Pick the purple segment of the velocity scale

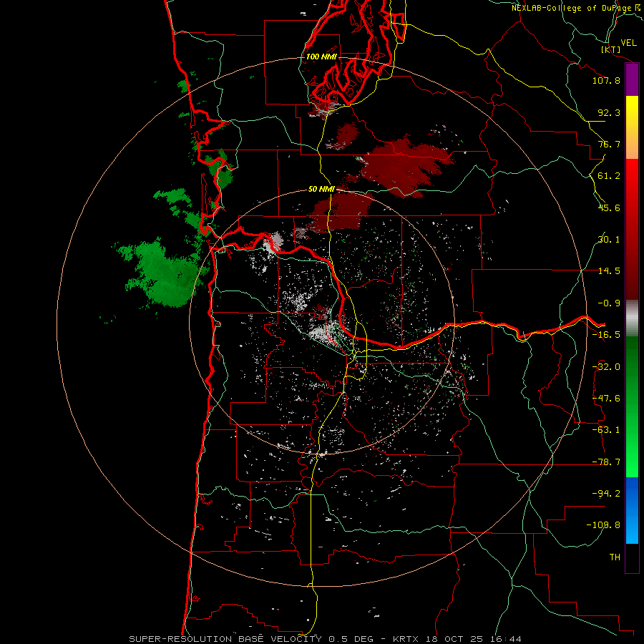click(x=632, y=80)
